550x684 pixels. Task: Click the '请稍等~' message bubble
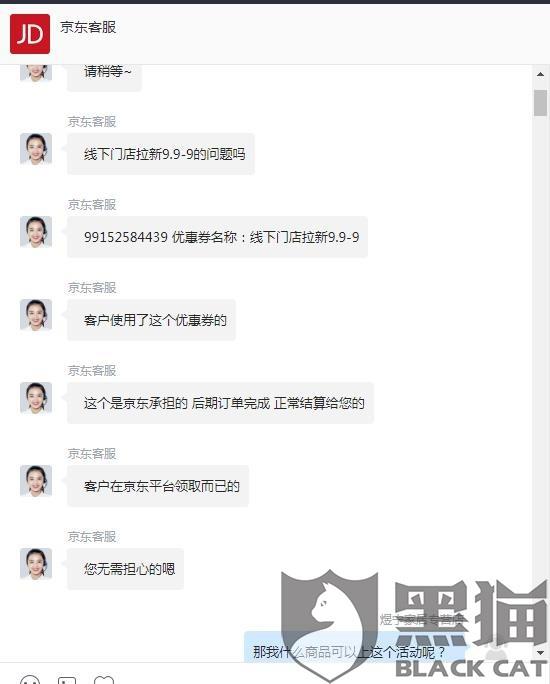(x=104, y=77)
